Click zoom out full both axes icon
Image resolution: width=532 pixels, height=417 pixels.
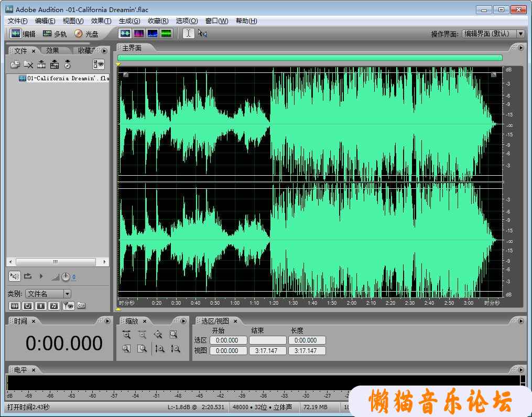click(x=158, y=335)
